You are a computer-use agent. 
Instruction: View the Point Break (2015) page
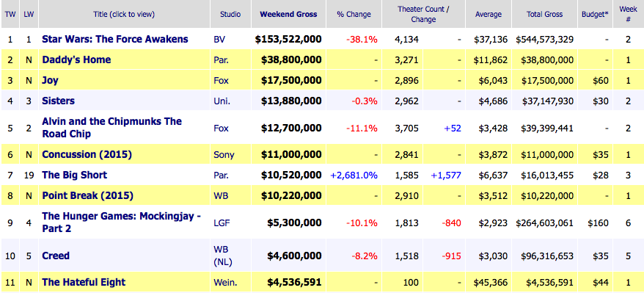tap(87, 195)
